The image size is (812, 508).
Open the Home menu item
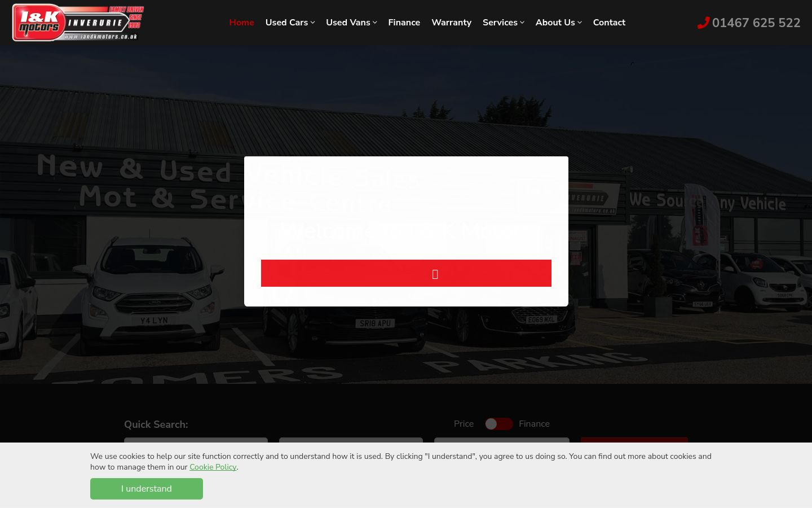coord(241,23)
